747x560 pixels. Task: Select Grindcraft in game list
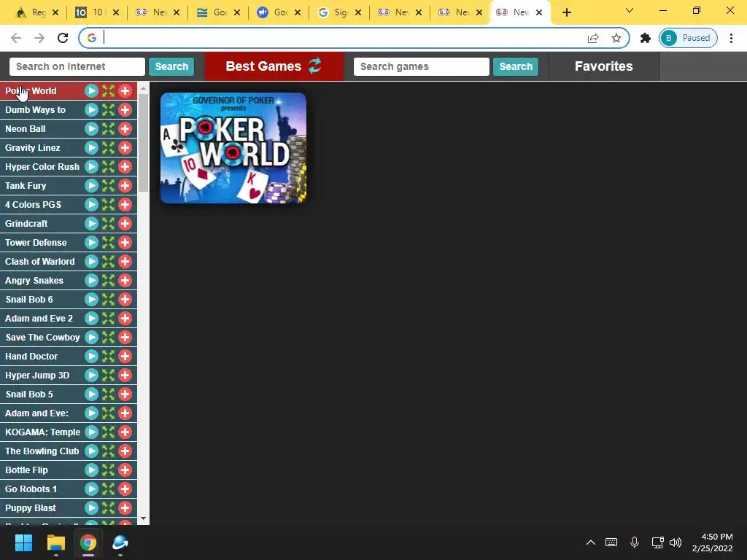pyautogui.click(x=26, y=223)
